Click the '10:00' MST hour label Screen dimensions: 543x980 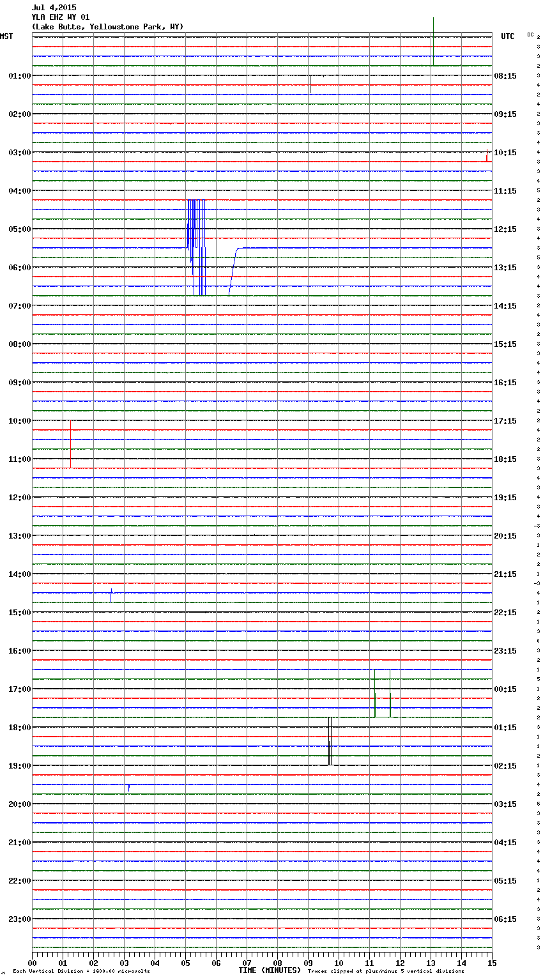[x=20, y=421]
